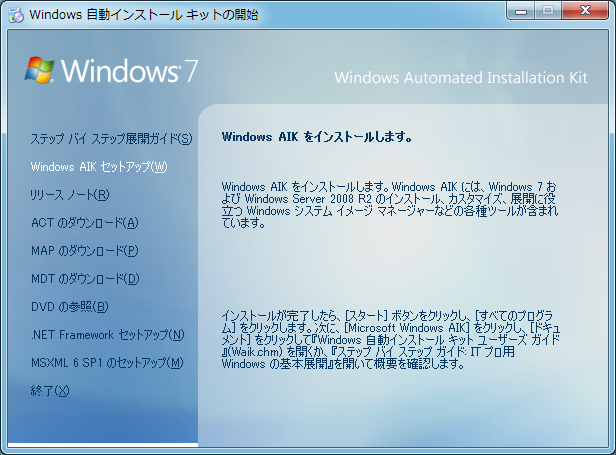
Task: Start .NET Framework セットアップ
Action: pyautogui.click(x=107, y=334)
